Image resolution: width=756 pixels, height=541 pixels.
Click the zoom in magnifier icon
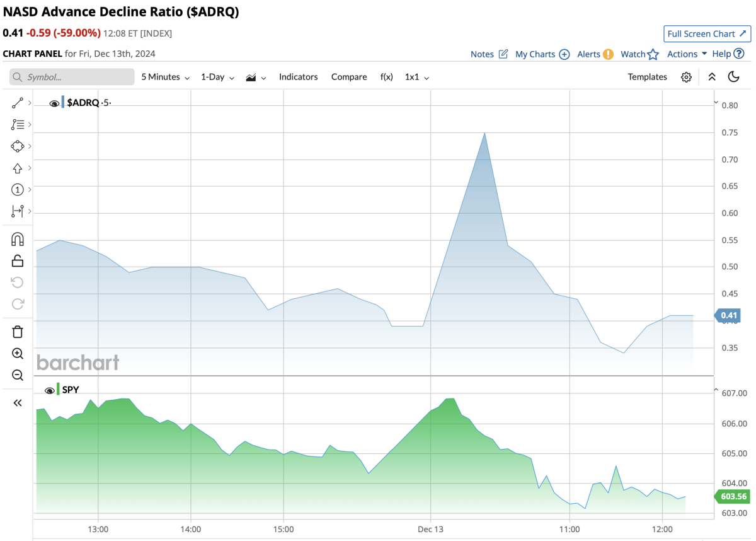18,354
